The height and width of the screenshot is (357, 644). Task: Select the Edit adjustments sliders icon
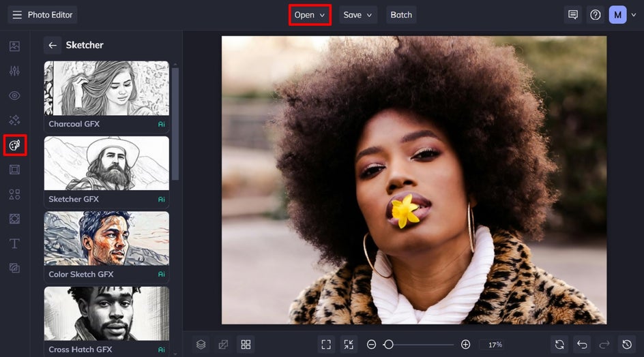coord(14,71)
